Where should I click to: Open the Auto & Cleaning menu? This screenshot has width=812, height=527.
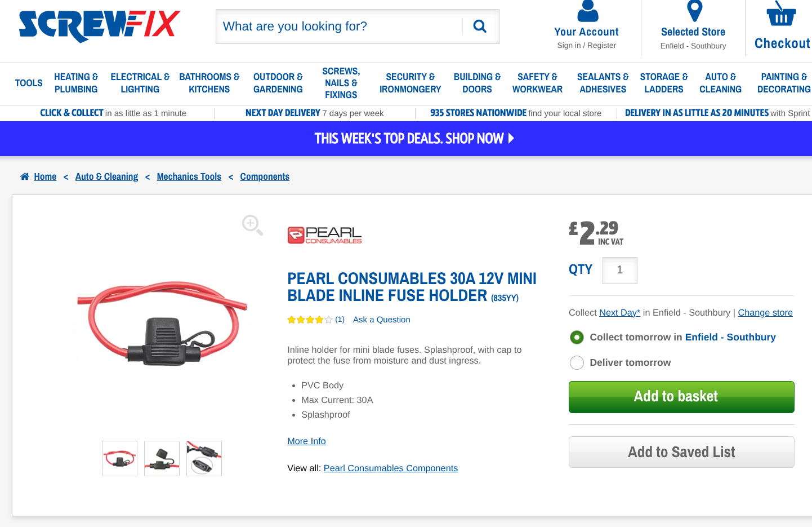(x=720, y=83)
